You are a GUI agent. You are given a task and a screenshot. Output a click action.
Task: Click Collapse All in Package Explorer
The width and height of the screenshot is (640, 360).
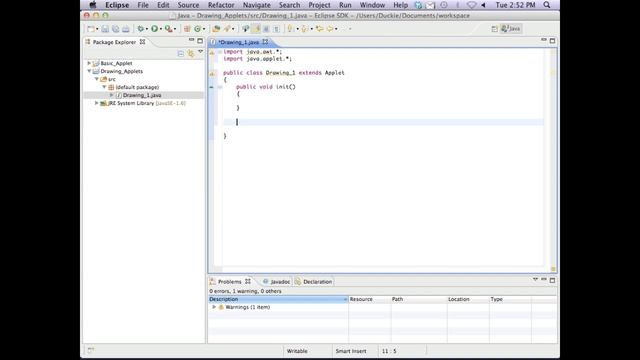pos(180,53)
